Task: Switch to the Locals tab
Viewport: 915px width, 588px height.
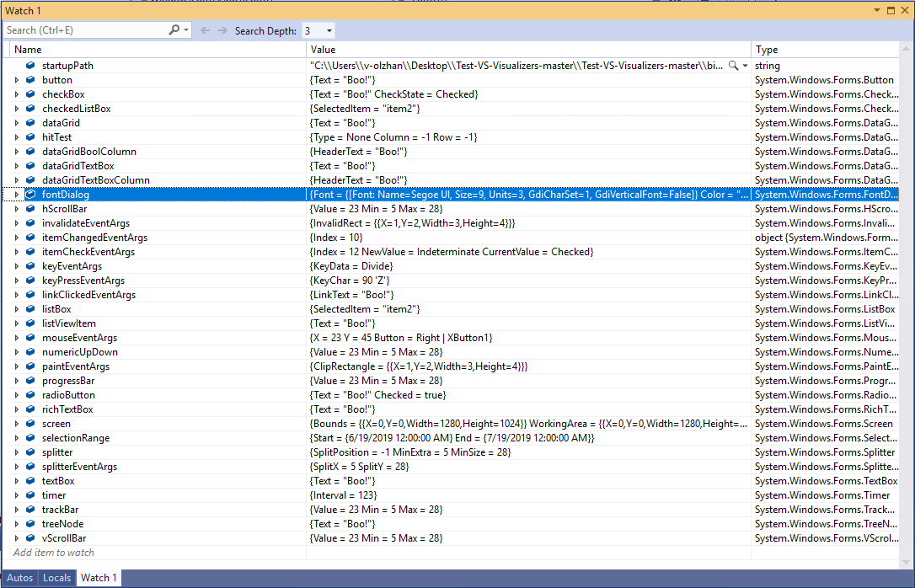Action: 56,578
